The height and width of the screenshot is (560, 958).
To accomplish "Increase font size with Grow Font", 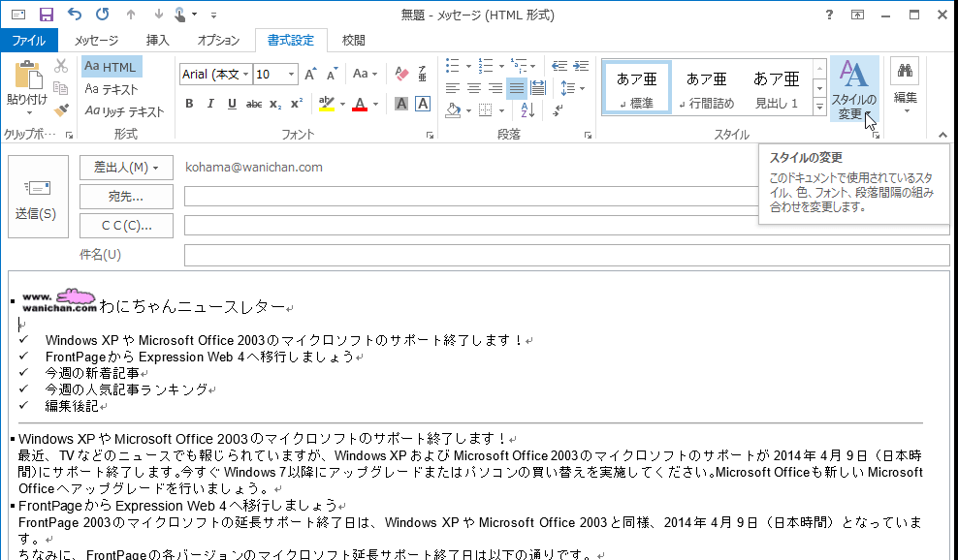I will [310, 74].
